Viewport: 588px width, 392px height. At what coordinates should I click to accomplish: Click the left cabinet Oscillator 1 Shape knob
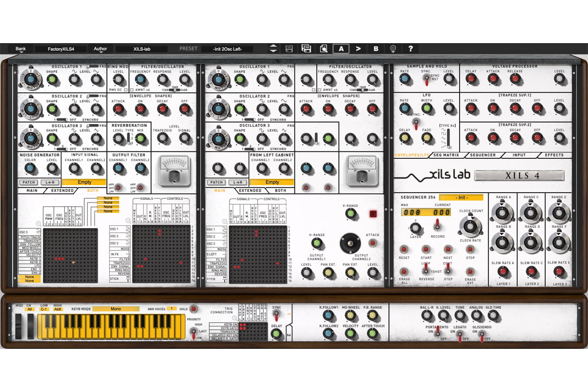52,79
